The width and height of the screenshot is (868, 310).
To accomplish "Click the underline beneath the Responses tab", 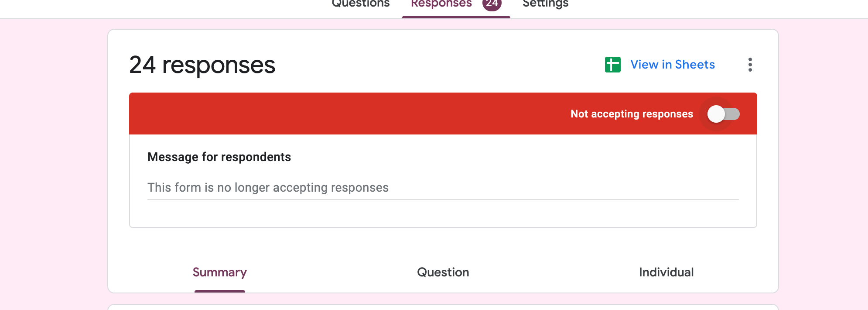I will tap(456, 17).
